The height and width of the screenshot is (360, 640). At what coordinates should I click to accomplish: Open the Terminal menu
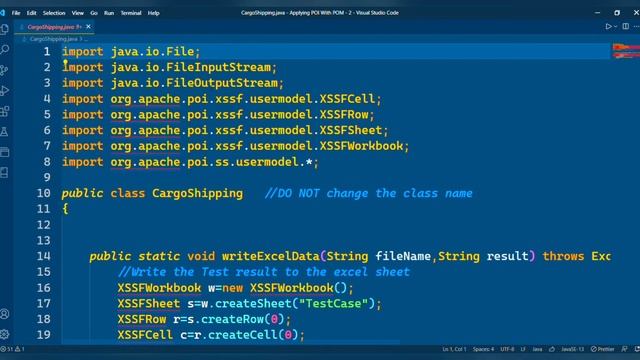coord(131,13)
